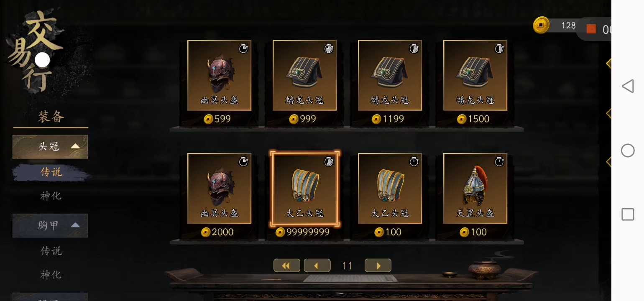Select 神化 under 胸甲 category
This screenshot has width=644, height=301.
tap(51, 275)
